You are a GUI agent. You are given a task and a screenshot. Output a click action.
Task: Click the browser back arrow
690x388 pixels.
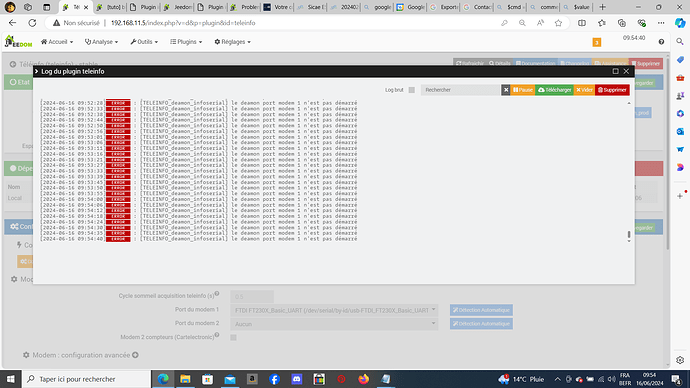(12, 23)
